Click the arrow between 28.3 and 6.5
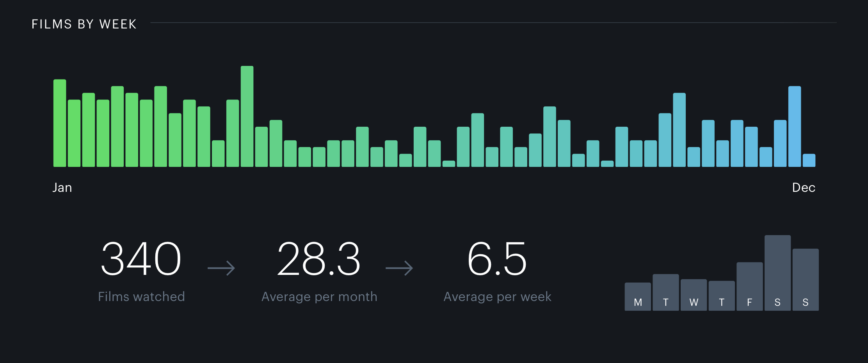This screenshot has height=363, width=868. pos(399,268)
